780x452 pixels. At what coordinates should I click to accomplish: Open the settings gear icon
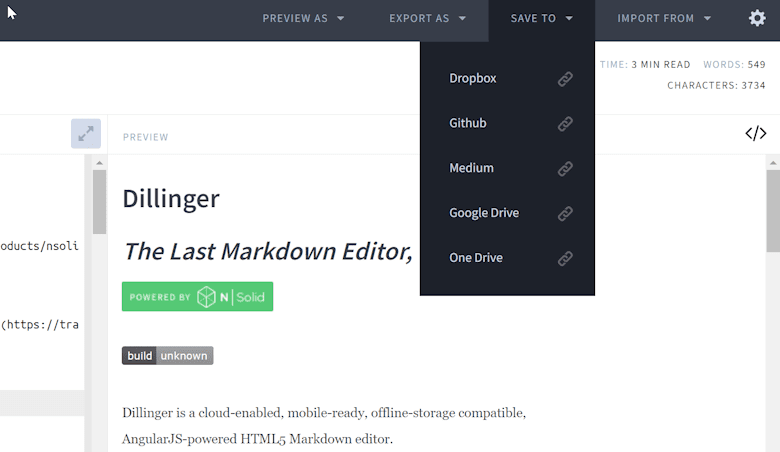pos(757,18)
